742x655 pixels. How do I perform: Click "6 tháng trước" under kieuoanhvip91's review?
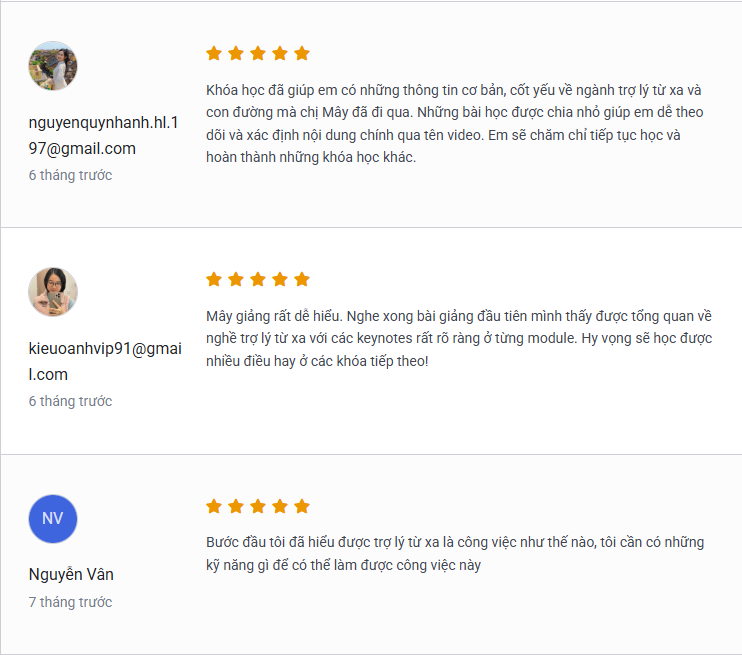coord(70,401)
